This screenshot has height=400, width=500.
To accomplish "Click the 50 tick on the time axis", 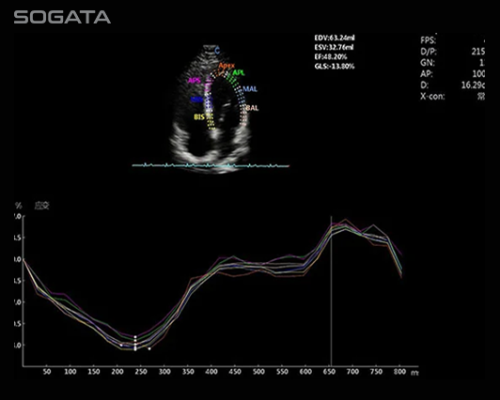I will pos(47,372).
